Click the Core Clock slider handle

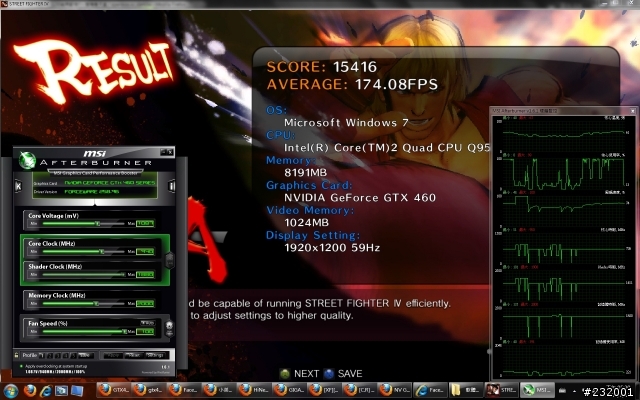(x=102, y=251)
